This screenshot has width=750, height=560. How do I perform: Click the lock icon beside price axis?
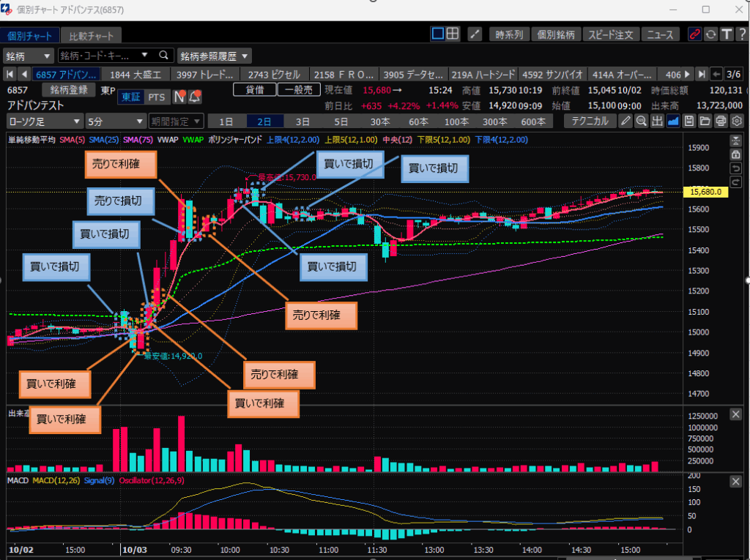tap(736, 154)
